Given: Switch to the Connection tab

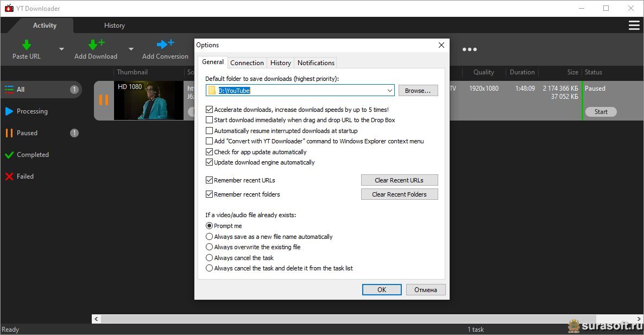Looking at the screenshot, I should pyautogui.click(x=247, y=63).
